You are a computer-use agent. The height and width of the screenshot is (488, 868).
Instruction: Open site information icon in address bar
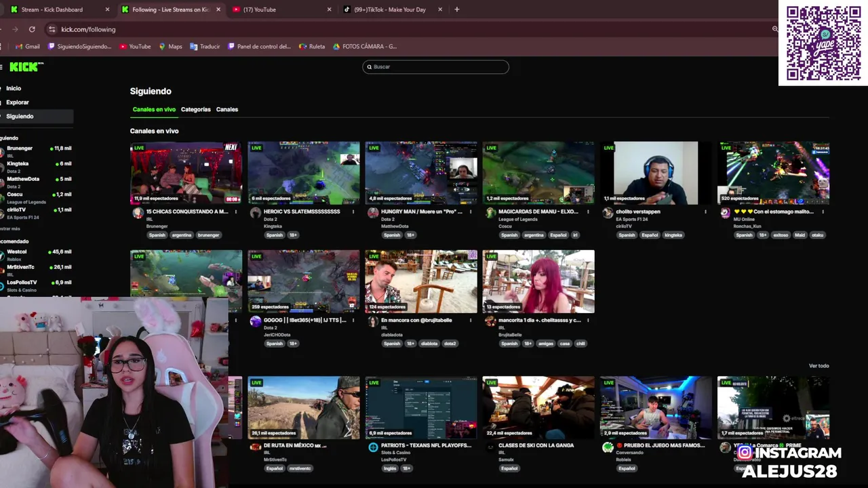coord(52,29)
